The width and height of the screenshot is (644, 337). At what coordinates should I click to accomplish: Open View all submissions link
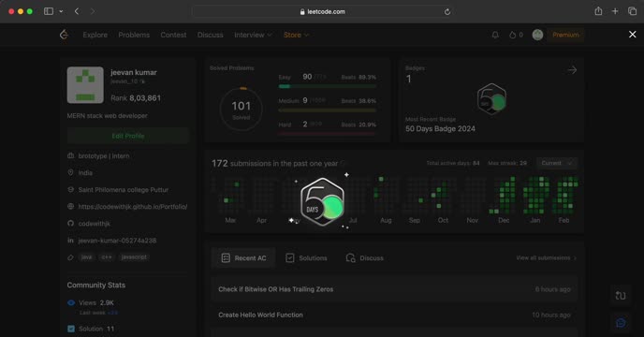(x=547, y=258)
